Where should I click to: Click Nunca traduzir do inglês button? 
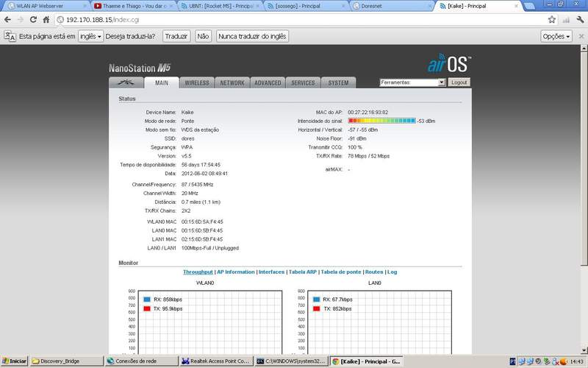pyautogui.click(x=252, y=36)
